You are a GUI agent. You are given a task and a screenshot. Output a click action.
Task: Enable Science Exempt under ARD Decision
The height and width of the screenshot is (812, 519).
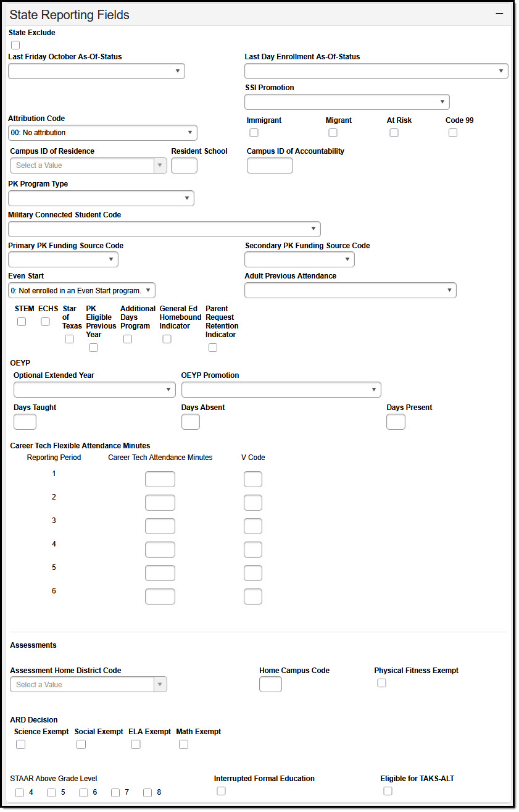20,744
